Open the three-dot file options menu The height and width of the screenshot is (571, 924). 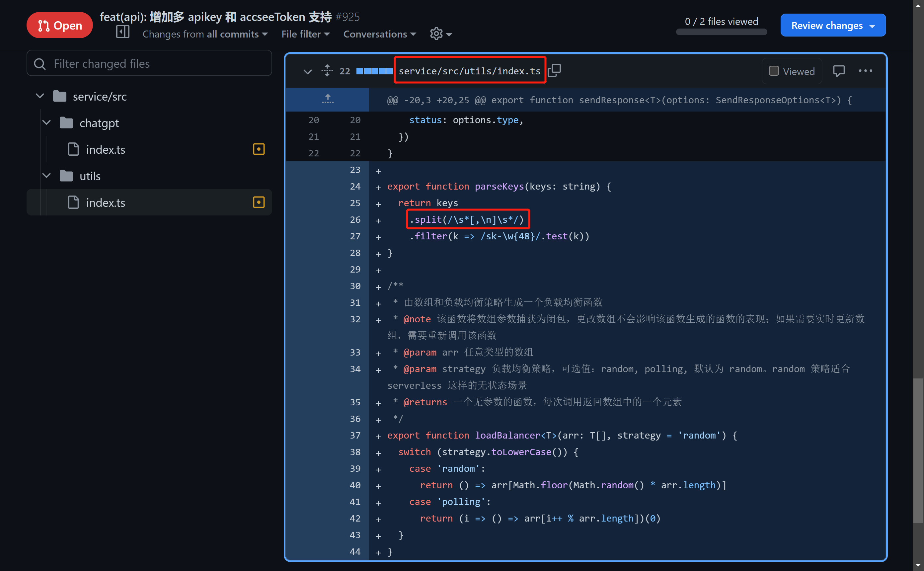point(865,71)
